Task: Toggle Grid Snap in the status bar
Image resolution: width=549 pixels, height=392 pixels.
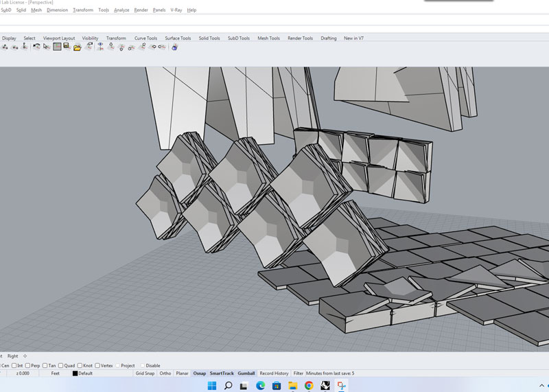Action: point(145,373)
